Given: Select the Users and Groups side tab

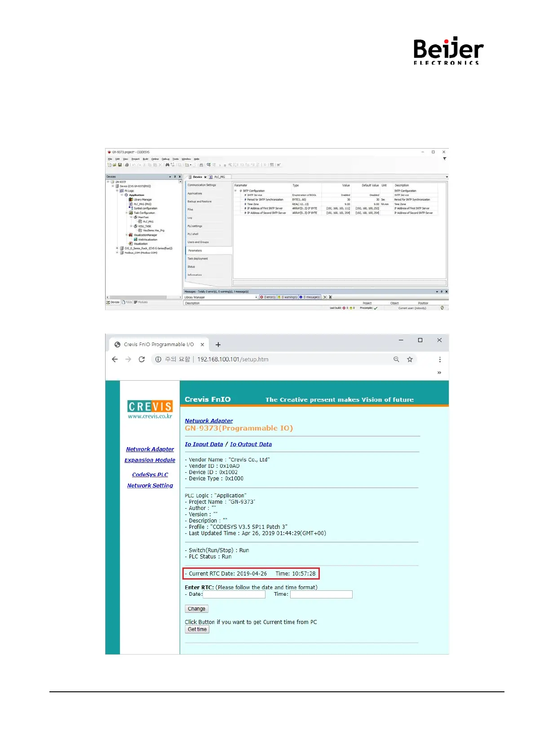Looking at the screenshot, I should tap(198, 242).
